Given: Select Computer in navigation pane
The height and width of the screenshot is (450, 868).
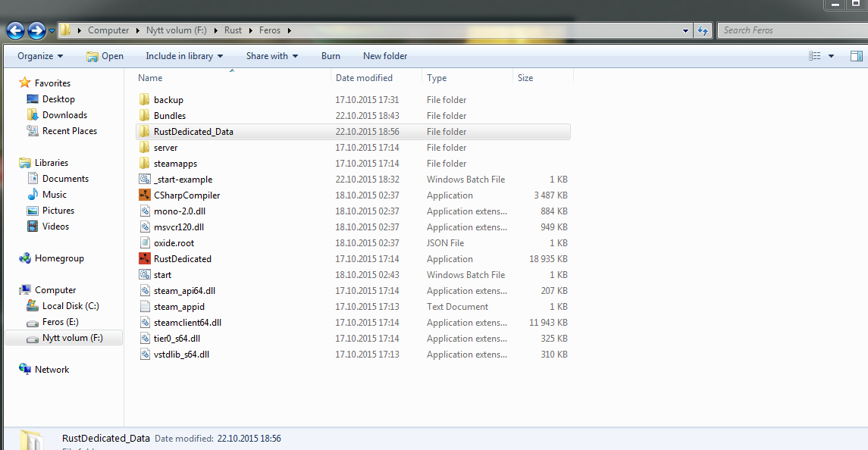Looking at the screenshot, I should (55, 290).
